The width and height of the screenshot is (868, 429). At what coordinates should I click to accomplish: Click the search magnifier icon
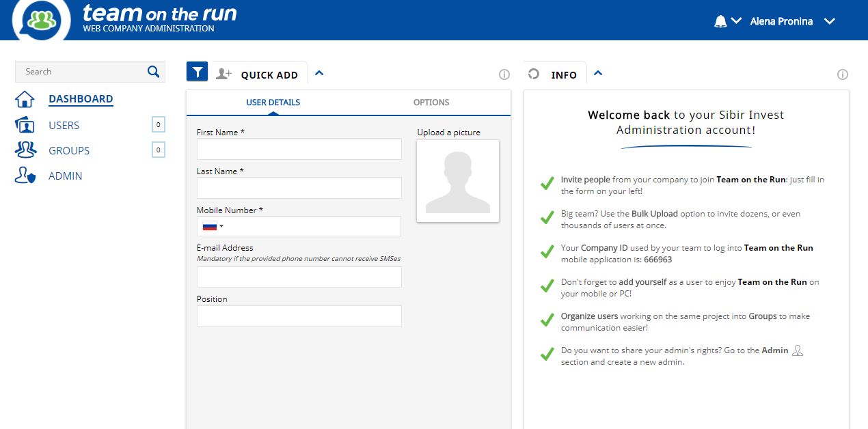point(153,72)
